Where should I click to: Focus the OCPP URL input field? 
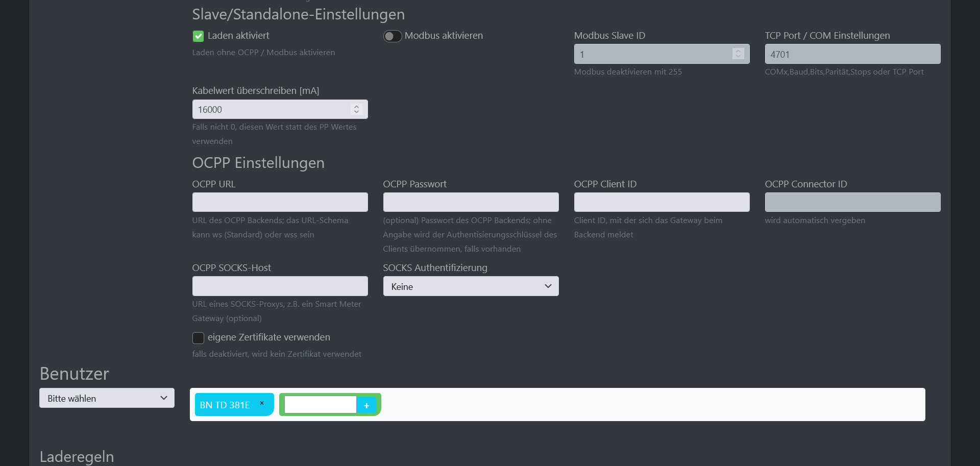(280, 202)
